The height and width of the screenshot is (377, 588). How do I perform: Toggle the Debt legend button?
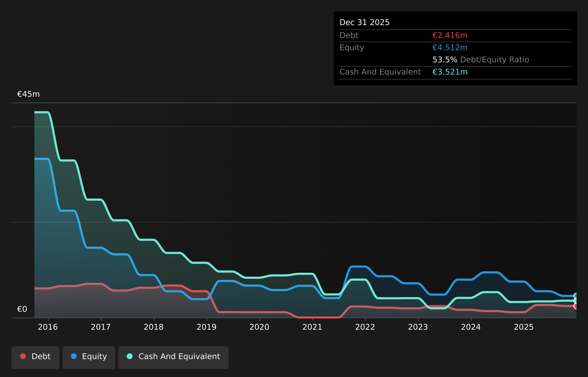[35, 357]
